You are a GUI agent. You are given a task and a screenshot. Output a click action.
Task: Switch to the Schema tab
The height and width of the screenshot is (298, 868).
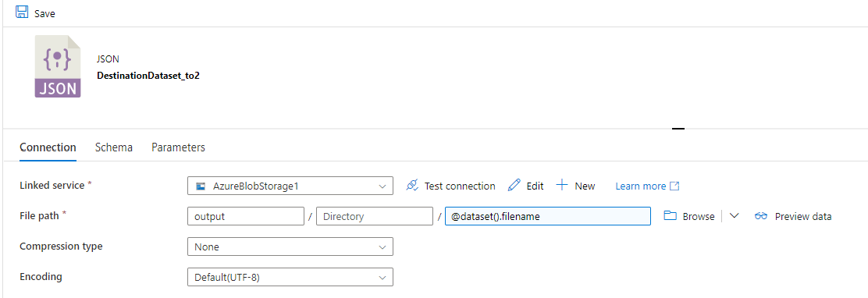tap(113, 147)
